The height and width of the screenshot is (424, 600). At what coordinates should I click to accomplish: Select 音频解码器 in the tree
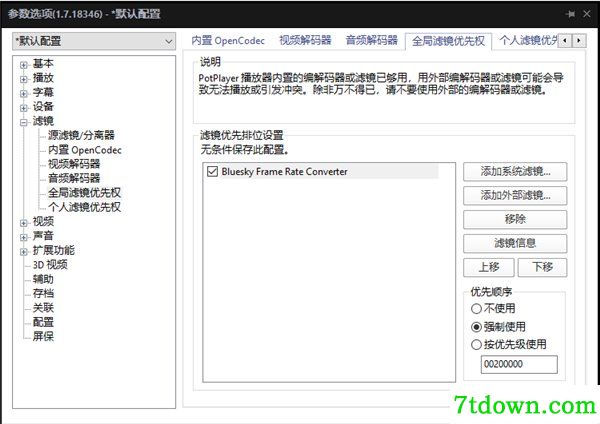(74, 178)
